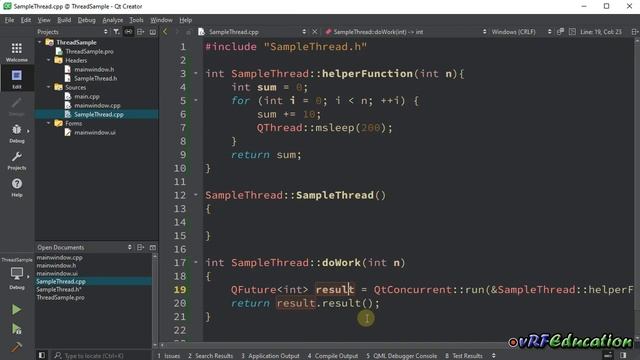Viewport: 640px width, 360px height.
Task: Open the QML Debugger Console pane
Action: (402, 356)
